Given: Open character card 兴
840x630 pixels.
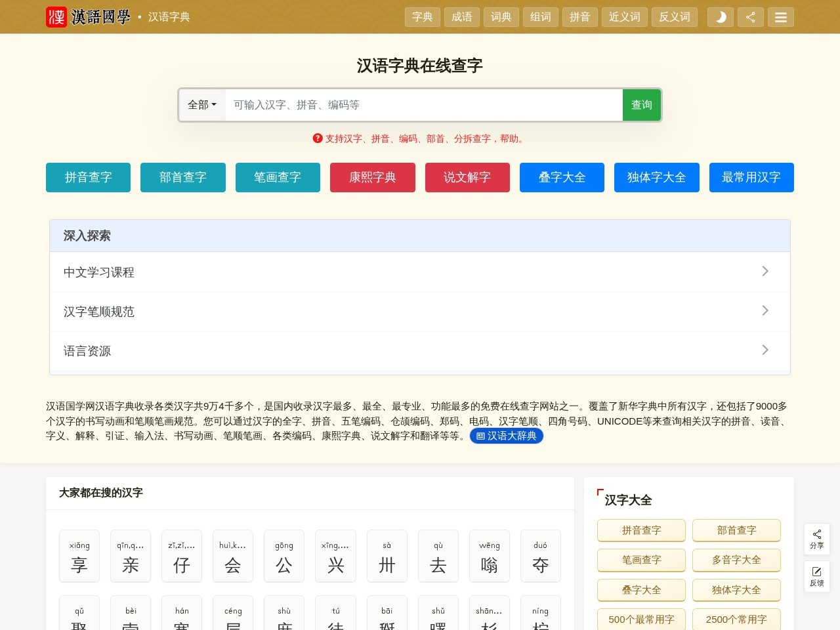Looking at the screenshot, I should tap(336, 556).
